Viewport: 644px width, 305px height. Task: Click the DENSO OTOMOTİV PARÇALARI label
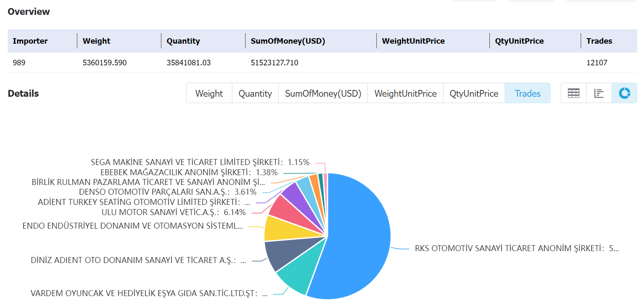(168, 192)
